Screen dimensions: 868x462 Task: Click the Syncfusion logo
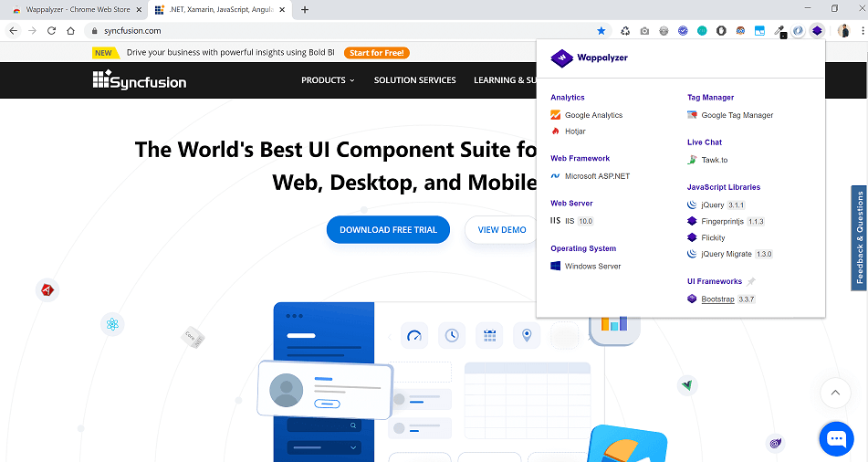click(x=140, y=80)
